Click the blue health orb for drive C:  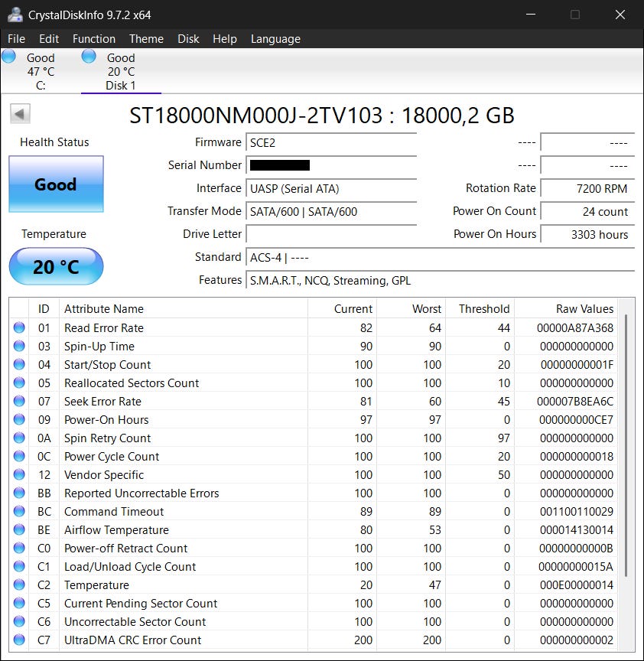tap(9, 57)
